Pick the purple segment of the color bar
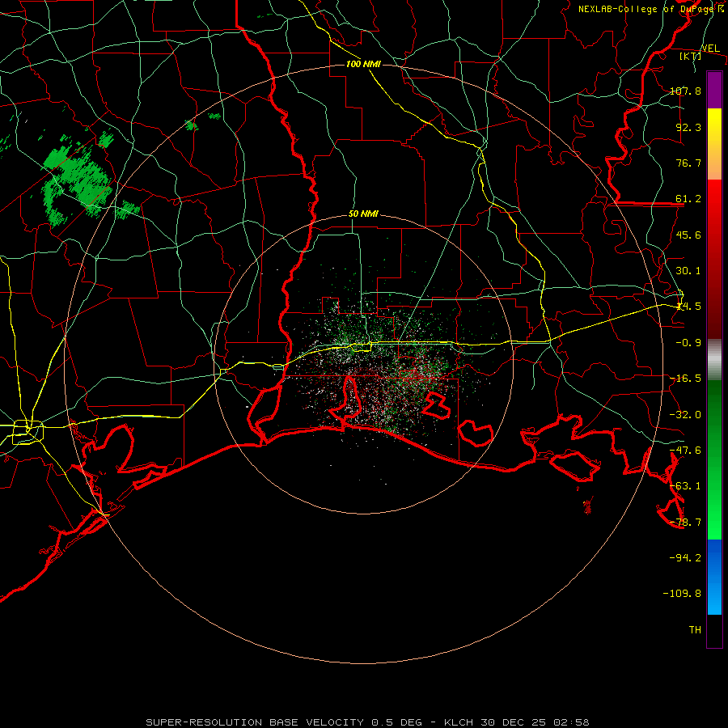 pos(714,90)
